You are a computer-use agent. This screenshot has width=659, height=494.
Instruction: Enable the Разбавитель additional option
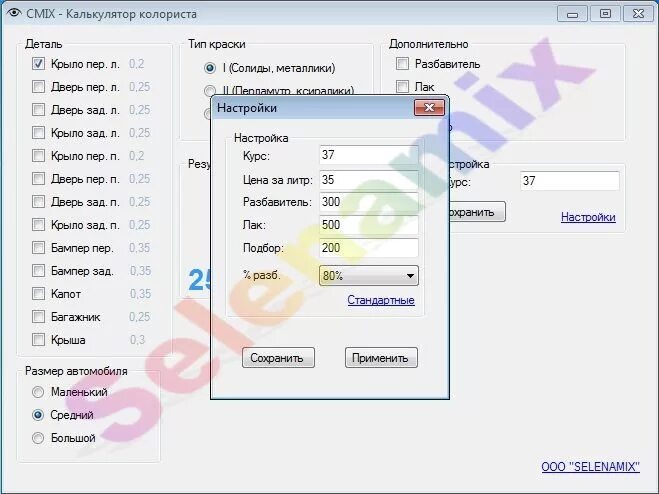point(402,64)
